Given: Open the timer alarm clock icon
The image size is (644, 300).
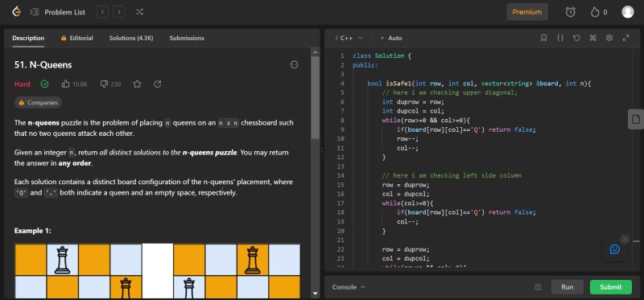Looking at the screenshot, I should pos(571,12).
